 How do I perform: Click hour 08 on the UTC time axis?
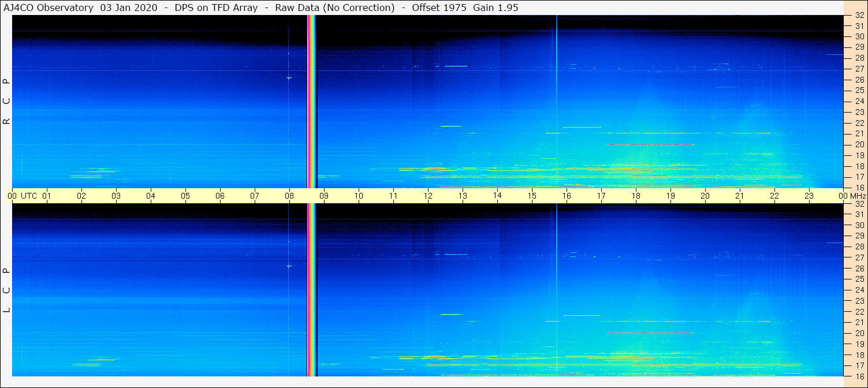tap(289, 196)
